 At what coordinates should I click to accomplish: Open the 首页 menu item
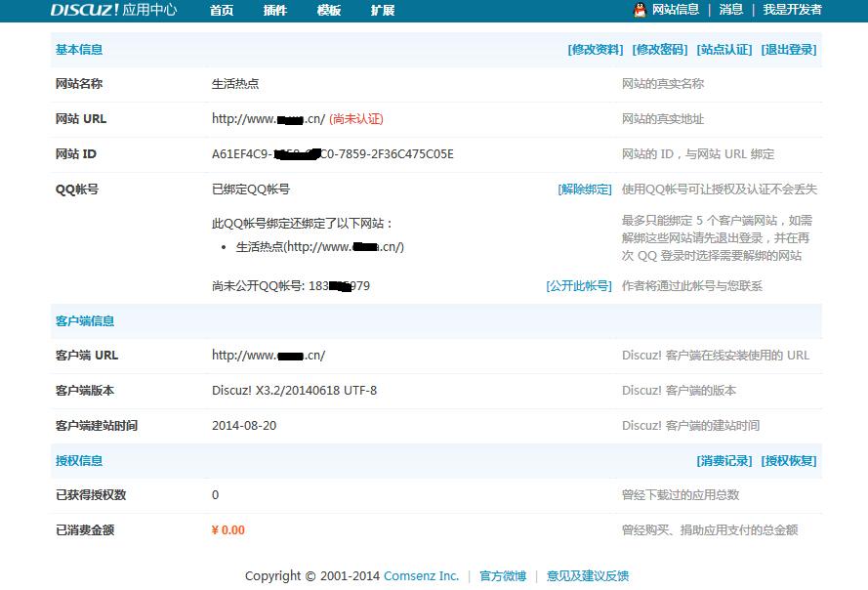pyautogui.click(x=222, y=11)
